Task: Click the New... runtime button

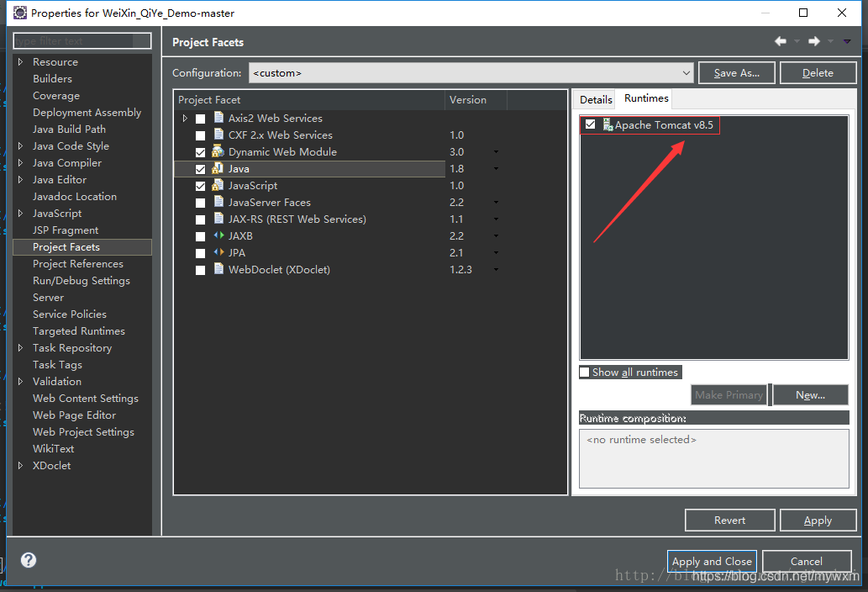Action: click(x=810, y=395)
